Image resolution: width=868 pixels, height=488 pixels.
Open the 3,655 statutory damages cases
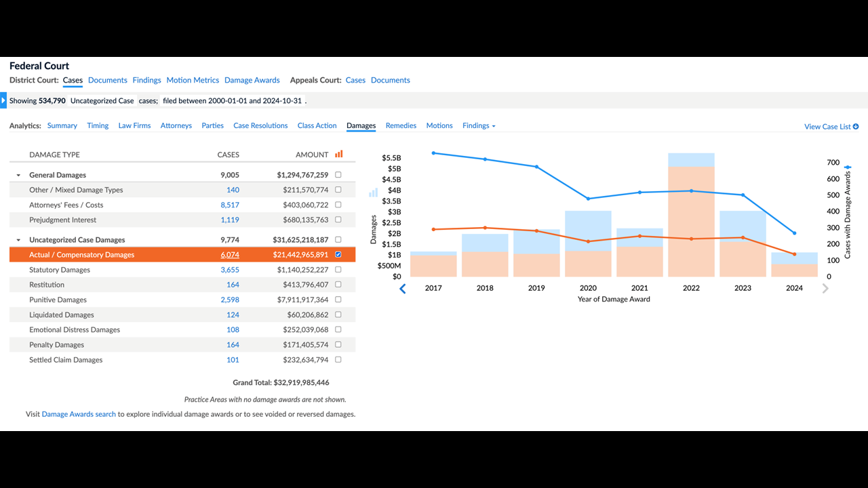[x=230, y=270]
